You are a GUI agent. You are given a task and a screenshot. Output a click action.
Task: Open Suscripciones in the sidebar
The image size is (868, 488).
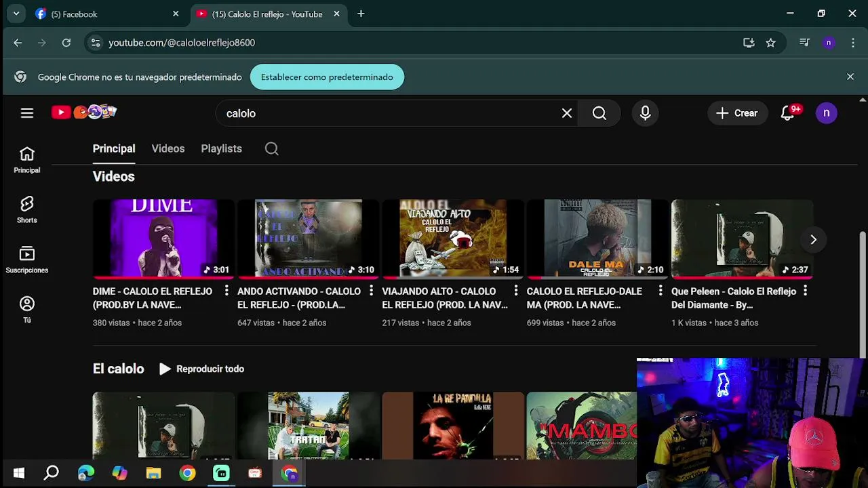[x=27, y=260]
